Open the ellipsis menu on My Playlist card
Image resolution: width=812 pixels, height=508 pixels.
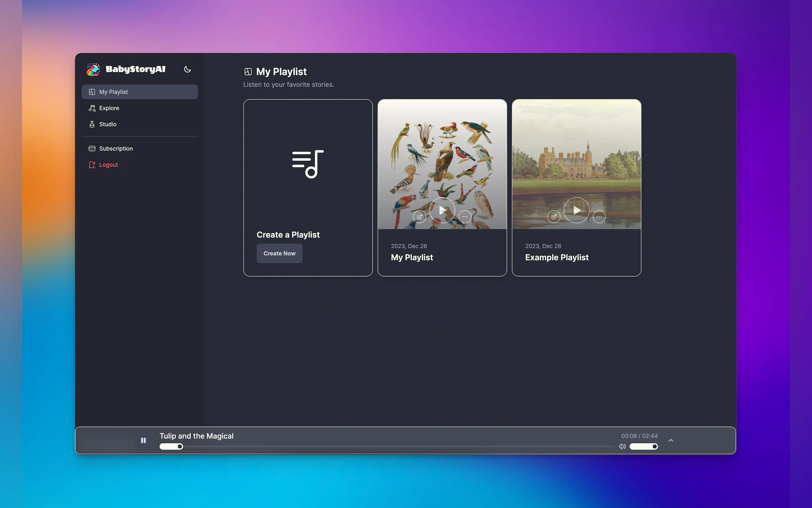click(465, 217)
